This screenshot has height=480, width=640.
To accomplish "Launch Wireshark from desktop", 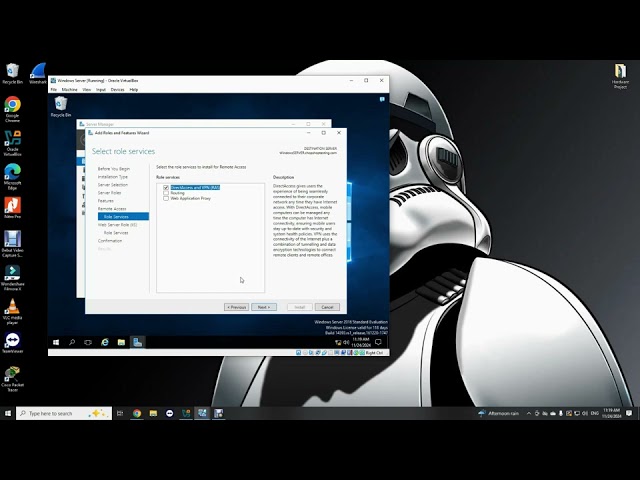I will pyautogui.click(x=38, y=73).
